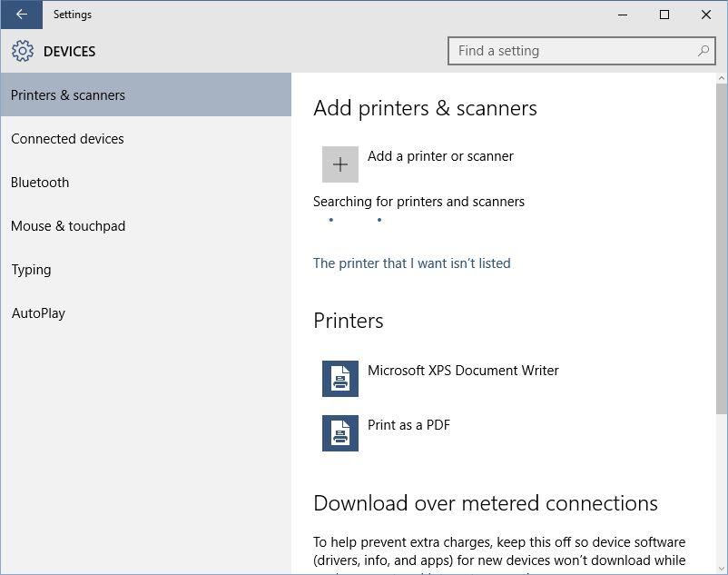
Task: Click the "Add a printer or scanner" label
Action: (x=440, y=156)
